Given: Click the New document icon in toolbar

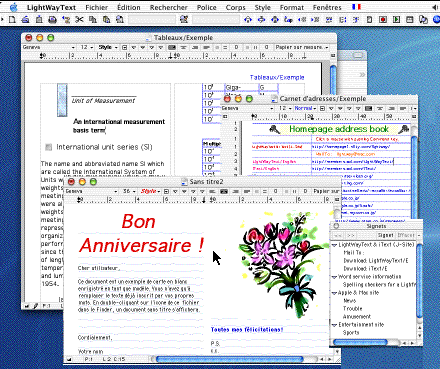Looking at the screenshot, I should [12, 20].
